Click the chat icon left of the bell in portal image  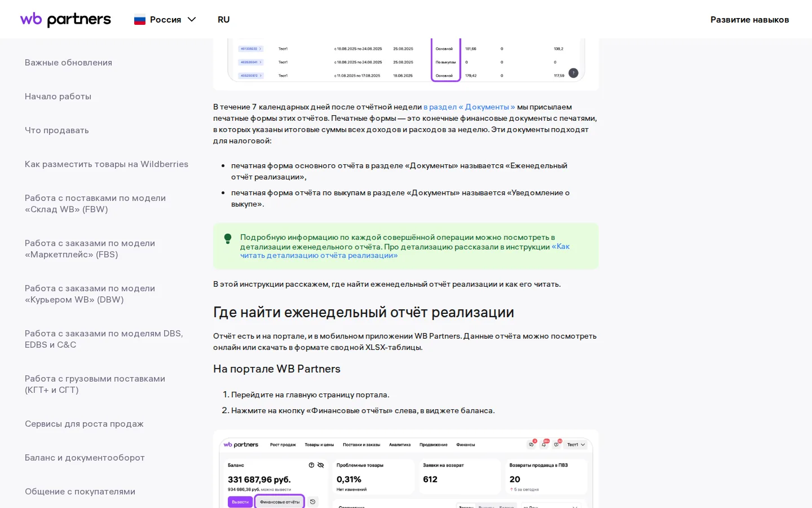click(x=531, y=445)
